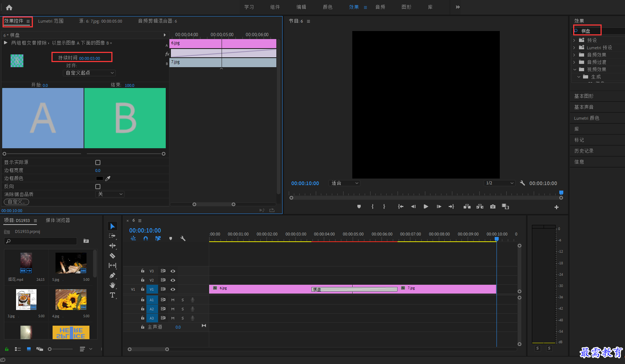Screen dimensions: 625x364
Task: Open the 音频剪辑混合器 tab
Action: [157, 21]
